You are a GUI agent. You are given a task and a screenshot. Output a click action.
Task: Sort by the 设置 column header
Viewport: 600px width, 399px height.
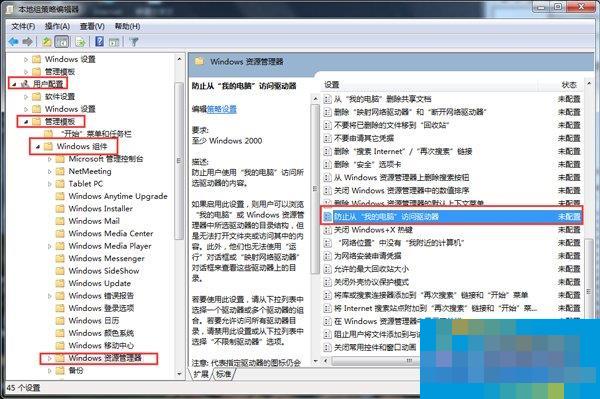pos(332,85)
